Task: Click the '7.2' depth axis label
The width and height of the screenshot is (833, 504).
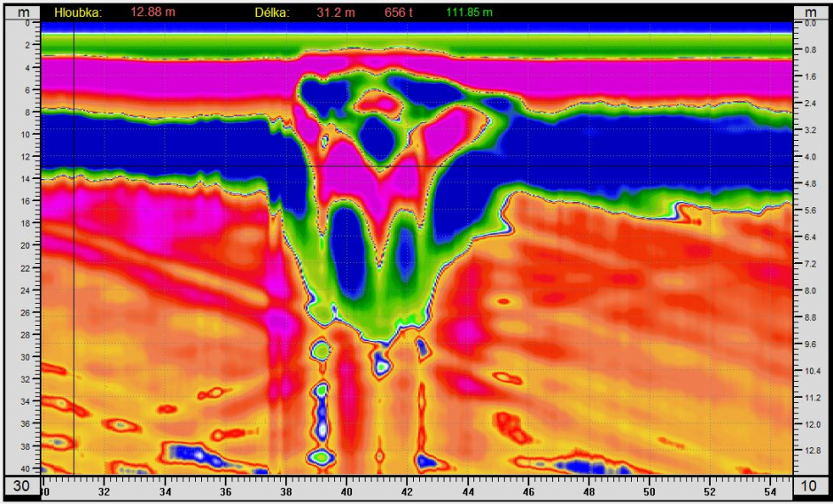Action: point(810,263)
